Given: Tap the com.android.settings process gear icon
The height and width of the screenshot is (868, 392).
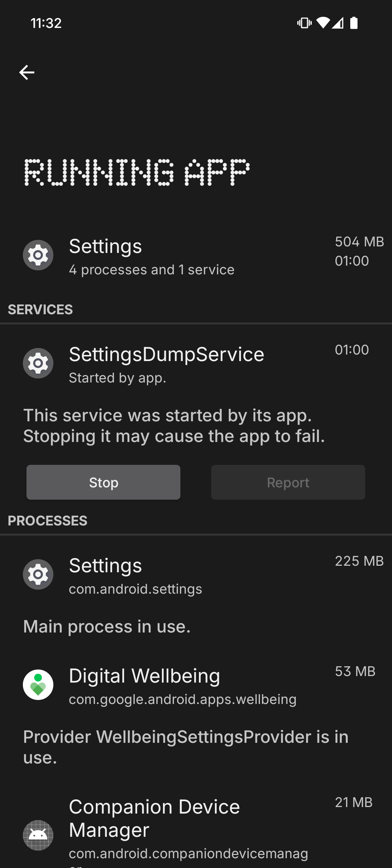Looking at the screenshot, I should (38, 574).
